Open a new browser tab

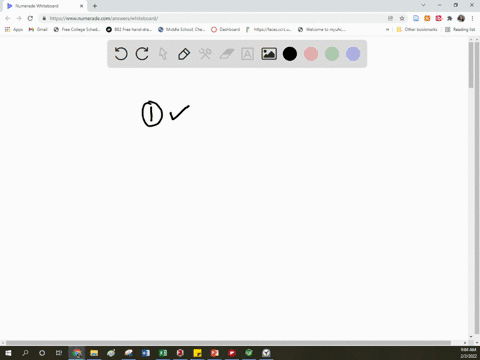tap(95, 6)
